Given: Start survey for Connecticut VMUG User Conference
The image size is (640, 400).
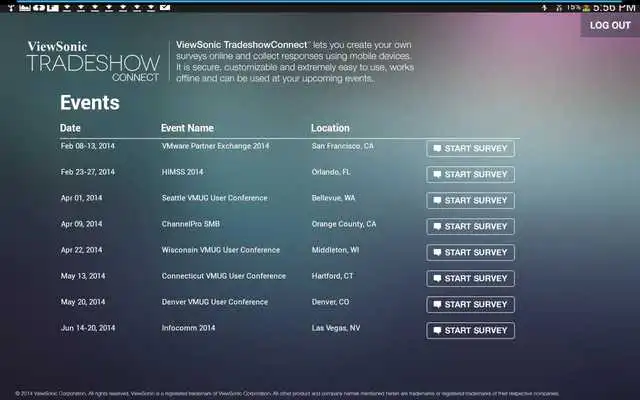Looking at the screenshot, I should (470, 278).
